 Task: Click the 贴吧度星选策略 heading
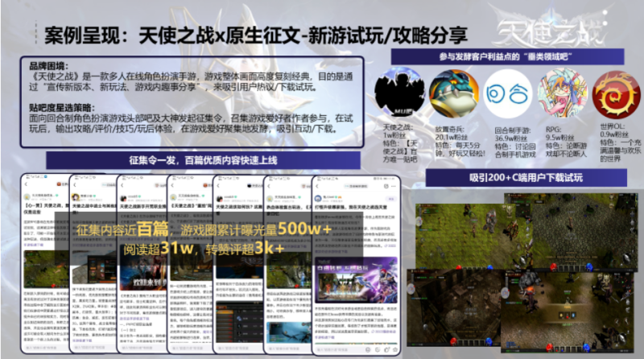pos(62,108)
